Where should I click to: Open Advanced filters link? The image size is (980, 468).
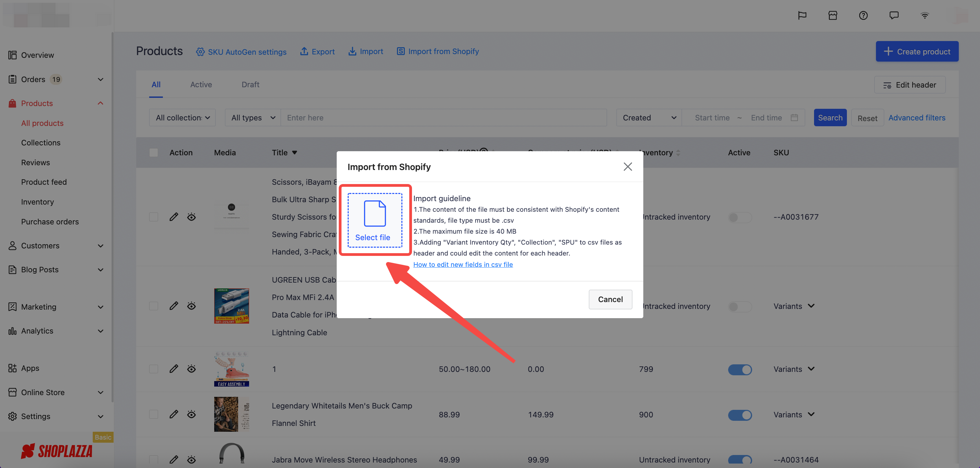tap(917, 118)
